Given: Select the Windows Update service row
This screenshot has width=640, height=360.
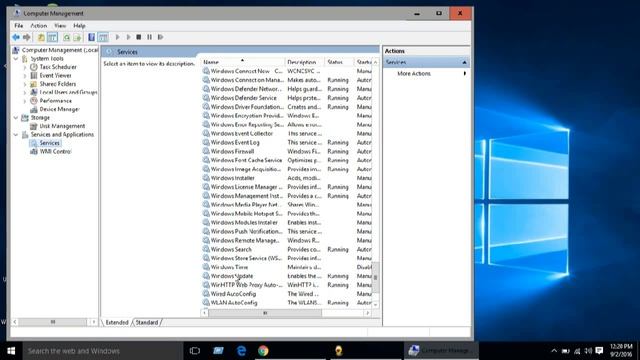Looking at the screenshot, I should tap(287, 276).
